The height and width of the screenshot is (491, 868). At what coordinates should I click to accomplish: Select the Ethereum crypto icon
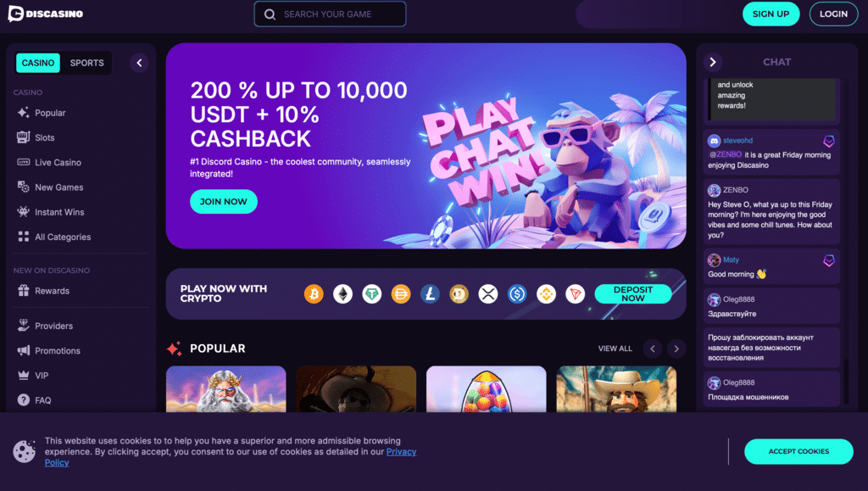tap(342, 294)
